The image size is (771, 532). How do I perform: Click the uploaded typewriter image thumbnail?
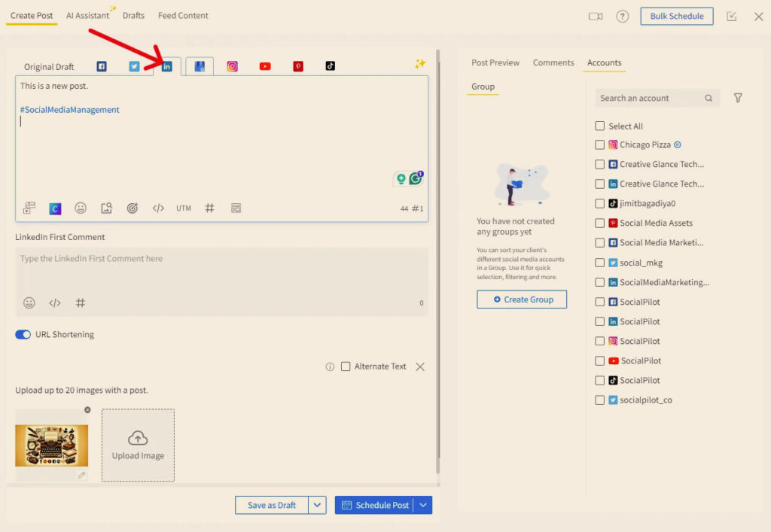tap(52, 445)
